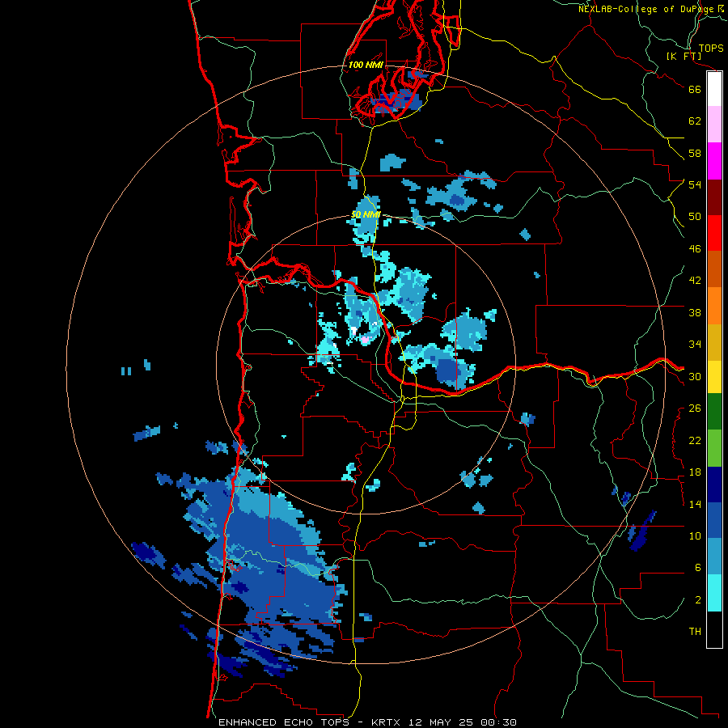The width and height of the screenshot is (728, 728).
Task: Click the legend value 10
Action: (x=695, y=536)
